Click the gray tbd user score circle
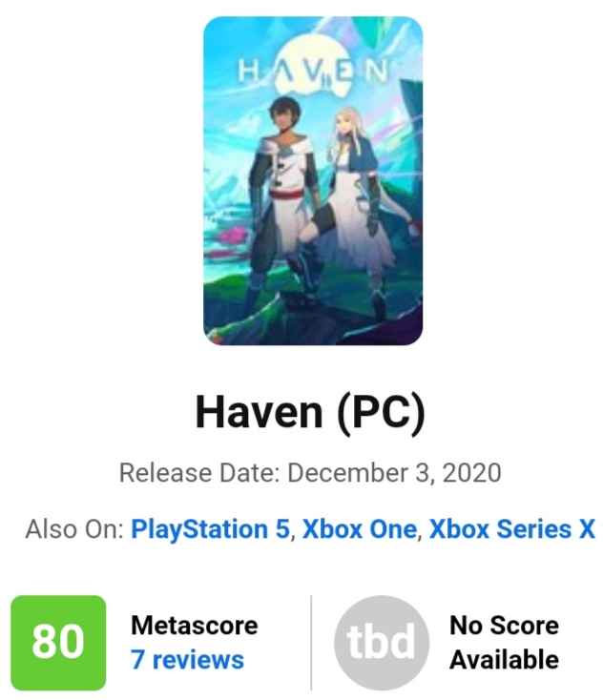This screenshot has width=603, height=700. coord(382,643)
